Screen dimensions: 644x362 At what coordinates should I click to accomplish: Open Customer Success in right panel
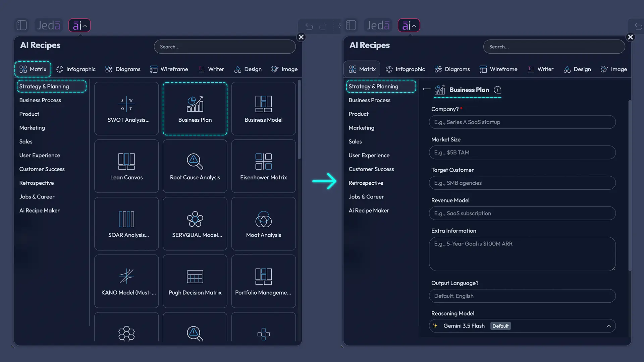coord(371,169)
